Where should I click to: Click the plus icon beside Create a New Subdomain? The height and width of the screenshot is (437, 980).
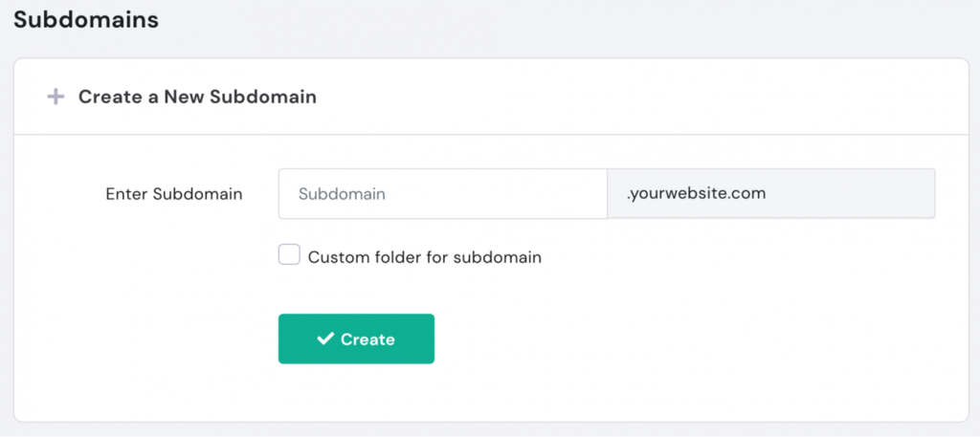[56, 97]
